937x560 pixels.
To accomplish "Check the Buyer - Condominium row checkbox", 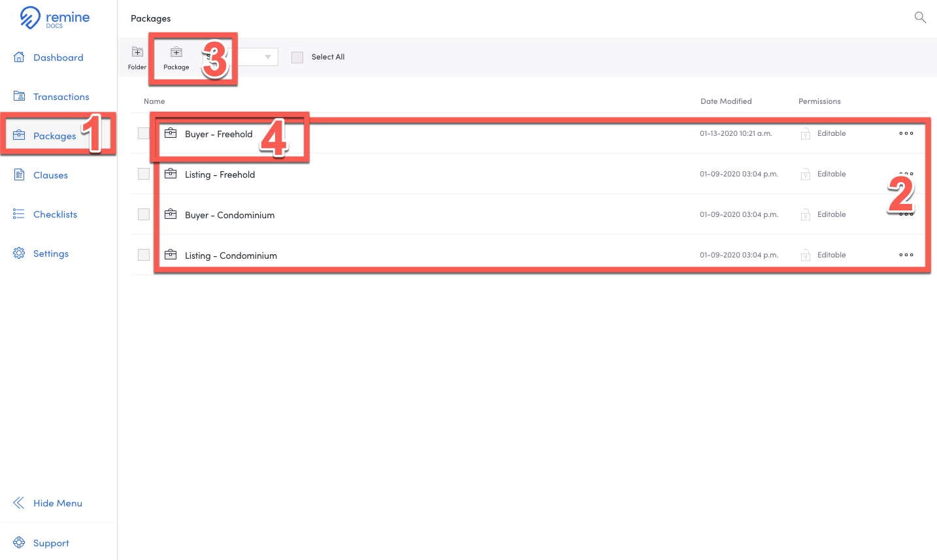I will point(144,214).
